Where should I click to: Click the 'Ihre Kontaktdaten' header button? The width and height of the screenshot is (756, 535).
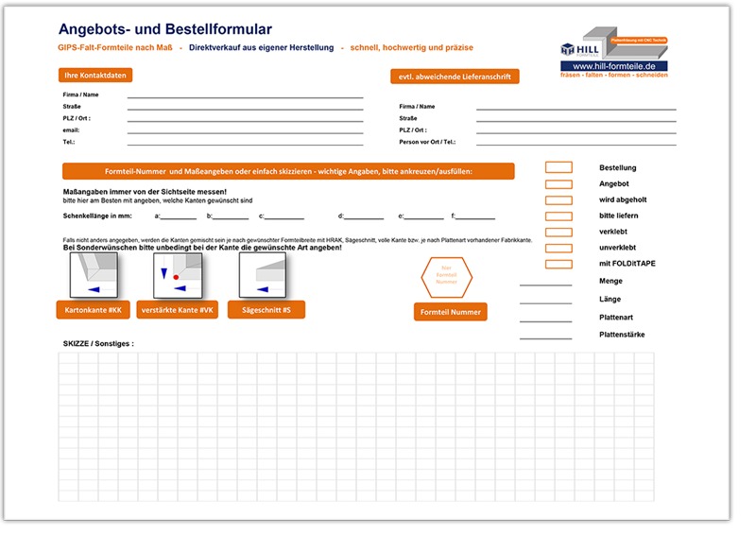pyautogui.click(x=94, y=75)
